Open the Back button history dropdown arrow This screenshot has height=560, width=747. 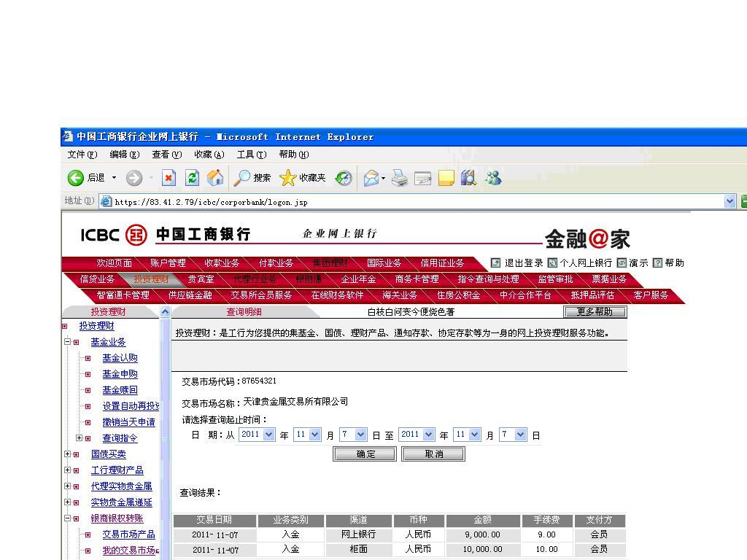(x=114, y=178)
